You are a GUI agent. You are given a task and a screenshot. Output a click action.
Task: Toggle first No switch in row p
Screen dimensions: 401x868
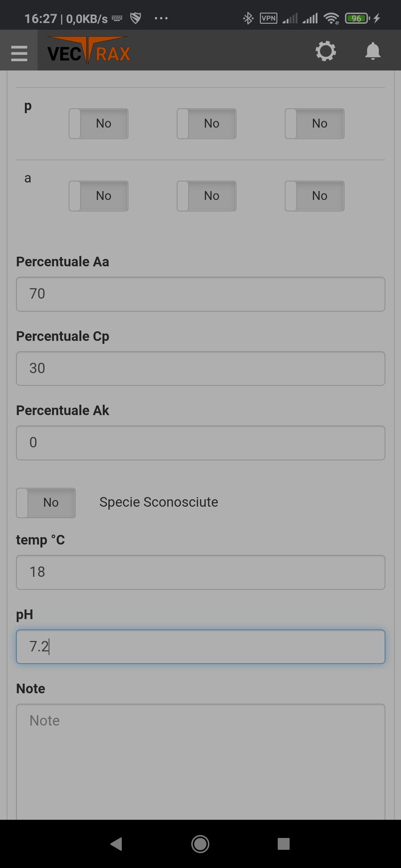[98, 124]
